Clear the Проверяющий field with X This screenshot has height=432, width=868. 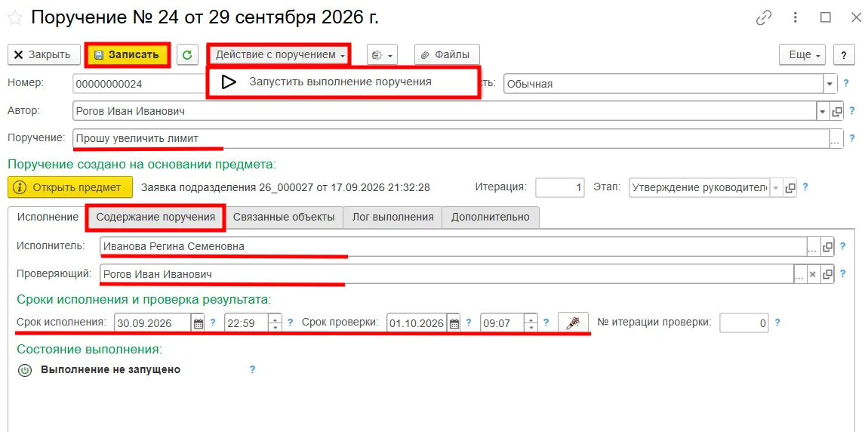[x=813, y=274]
